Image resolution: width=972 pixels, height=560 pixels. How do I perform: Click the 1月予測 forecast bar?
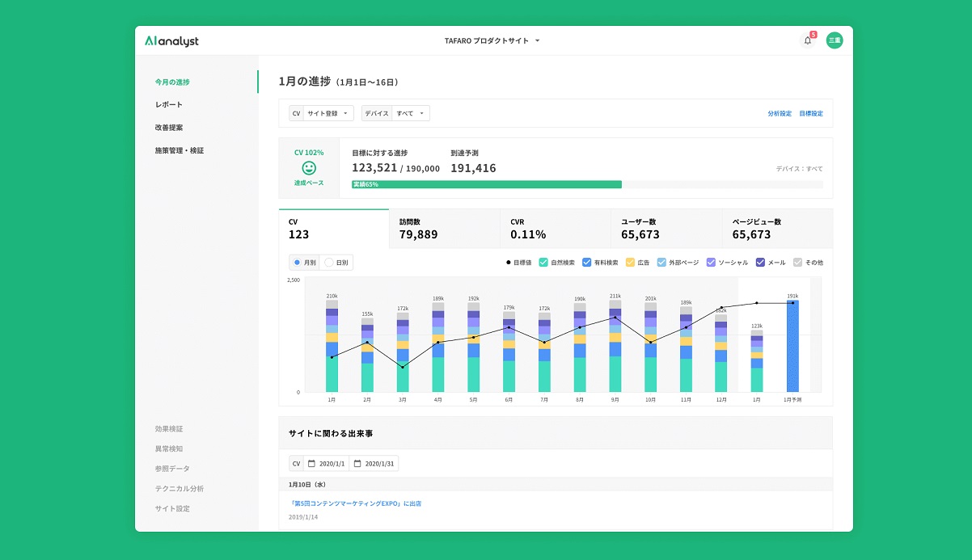tap(792, 347)
